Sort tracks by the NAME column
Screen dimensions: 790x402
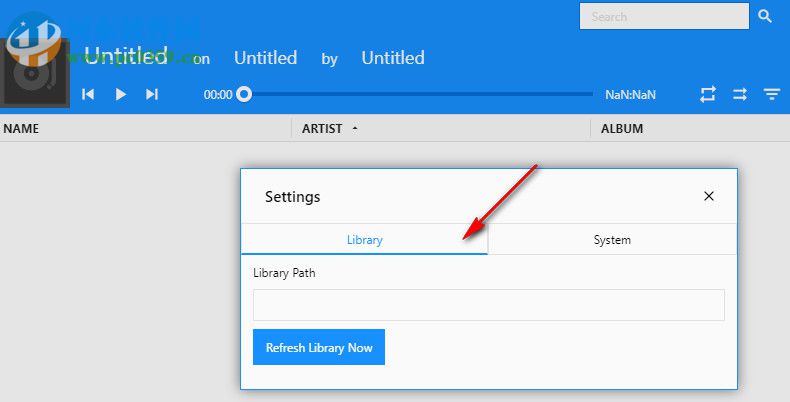(x=21, y=129)
